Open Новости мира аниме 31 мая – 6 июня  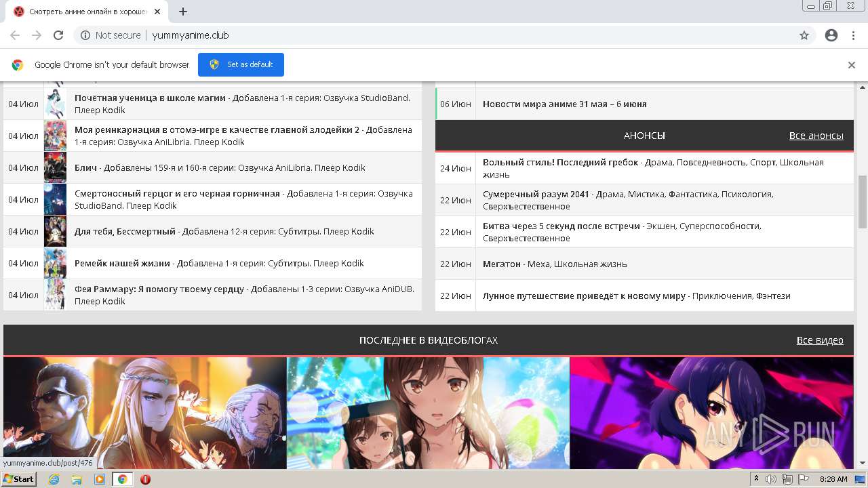click(x=564, y=104)
